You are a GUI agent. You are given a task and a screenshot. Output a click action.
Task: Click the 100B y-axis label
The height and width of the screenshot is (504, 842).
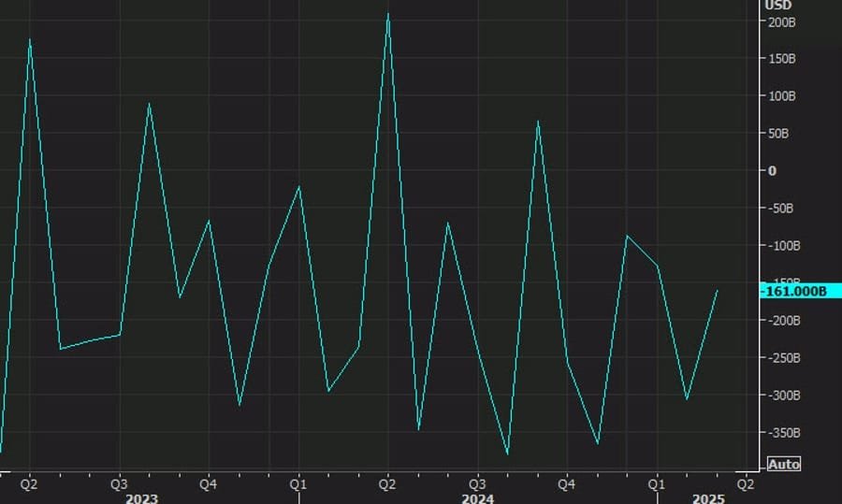pyautogui.click(x=781, y=96)
